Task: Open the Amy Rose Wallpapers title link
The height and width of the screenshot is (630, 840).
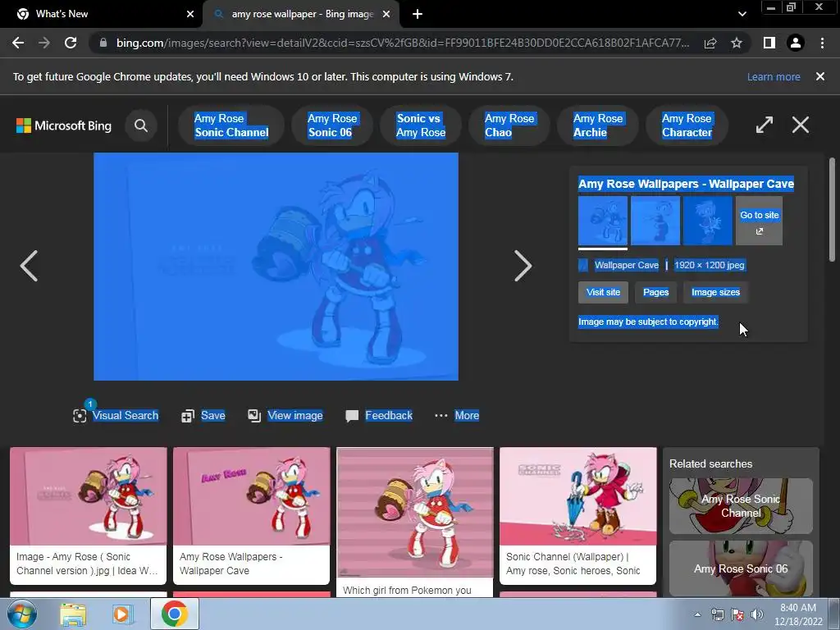Action: point(686,184)
